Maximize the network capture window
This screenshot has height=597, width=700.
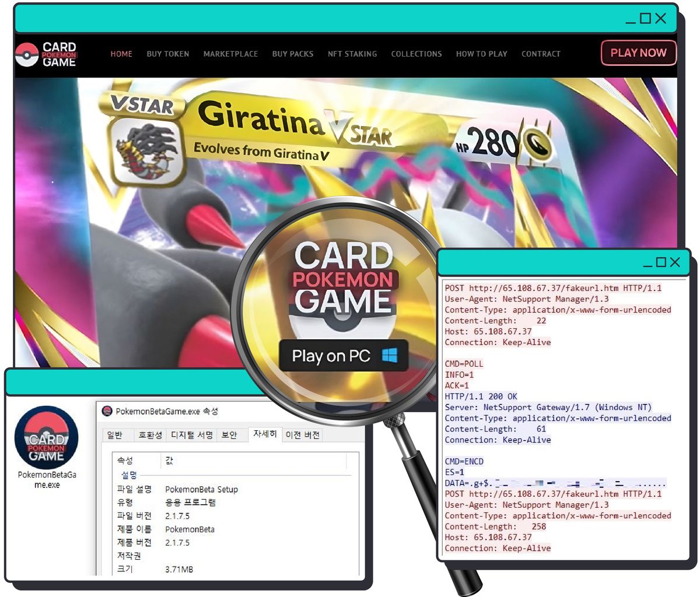(x=661, y=262)
